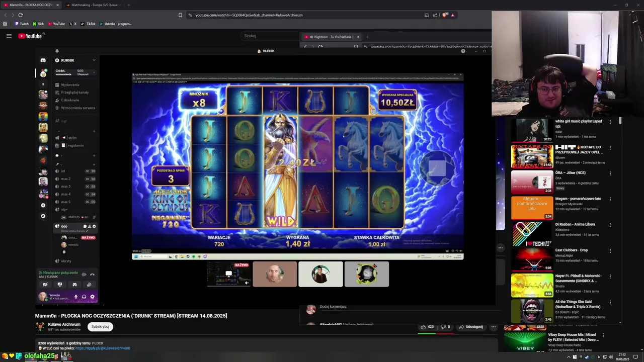Screen dimensions: 644x362
Task: Open the tipply.pl donation link
Action: pos(103,348)
